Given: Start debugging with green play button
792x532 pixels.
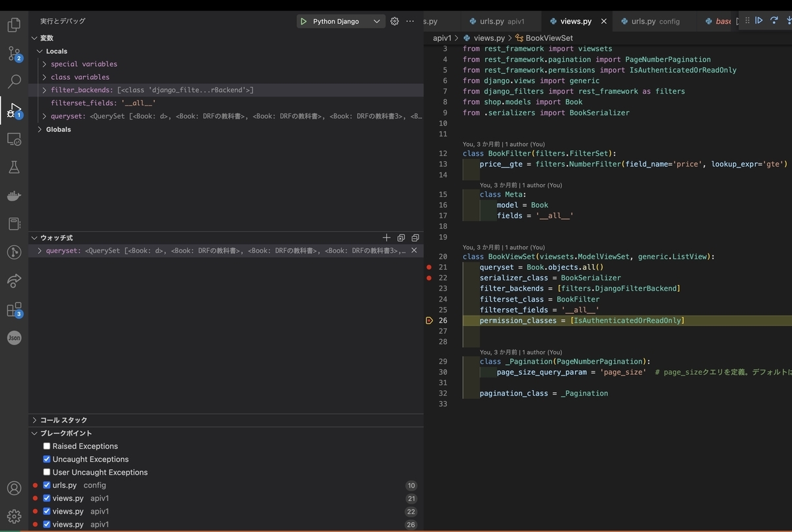Looking at the screenshot, I should point(304,21).
